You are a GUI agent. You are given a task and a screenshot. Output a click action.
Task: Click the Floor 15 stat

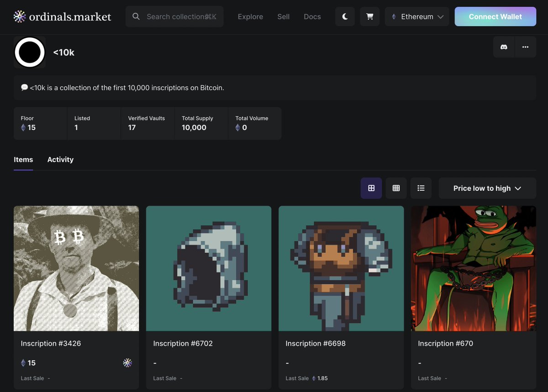click(40, 123)
